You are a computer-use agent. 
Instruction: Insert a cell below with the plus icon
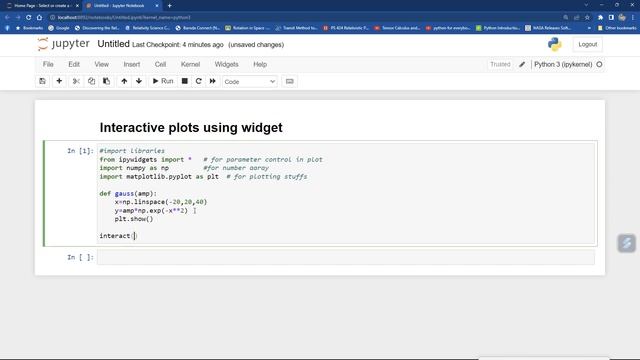(x=59, y=81)
